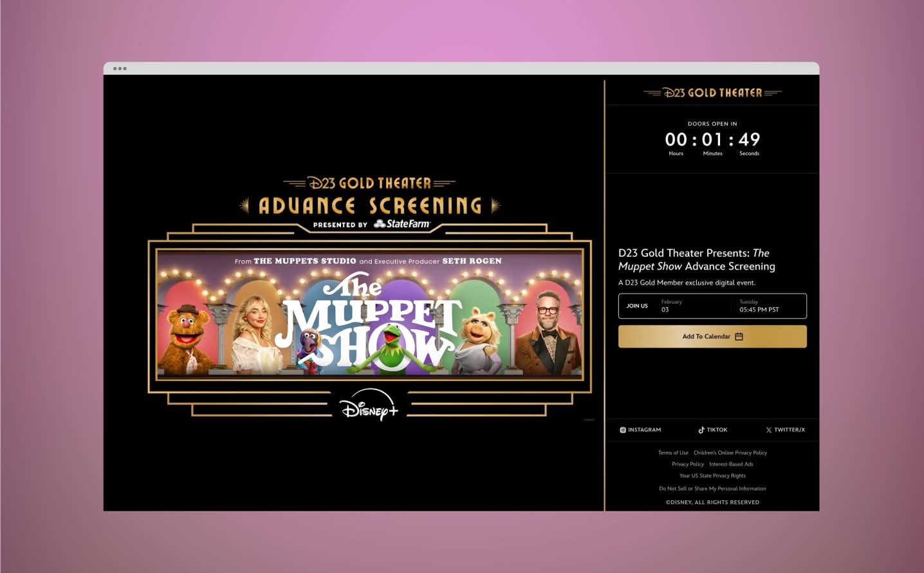Open the Terms of Use link
Image resolution: width=924 pixels, height=573 pixels.
673,453
